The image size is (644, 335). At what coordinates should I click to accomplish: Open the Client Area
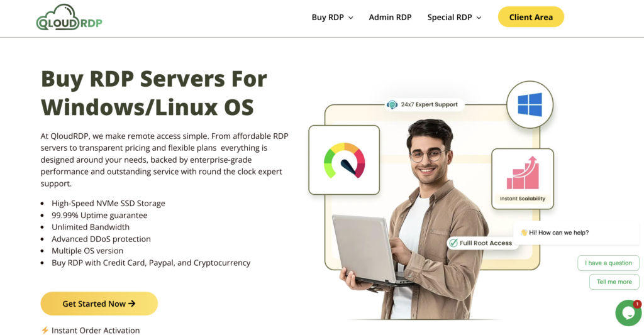531,17
